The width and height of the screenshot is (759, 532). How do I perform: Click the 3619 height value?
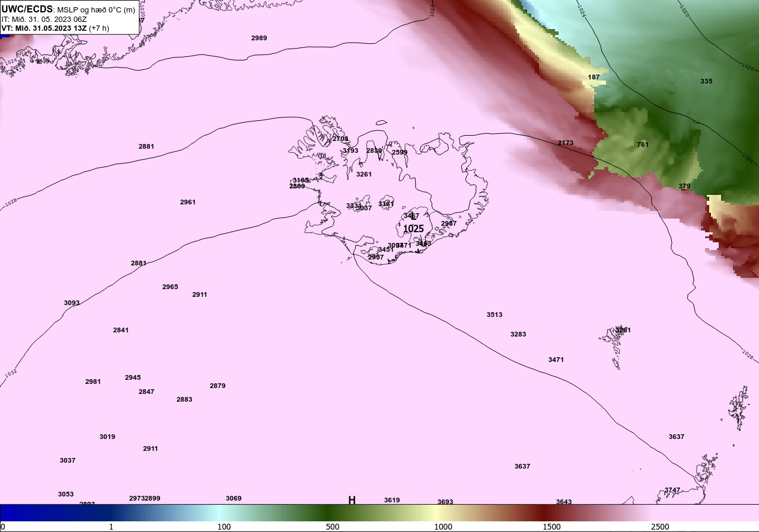392,500
